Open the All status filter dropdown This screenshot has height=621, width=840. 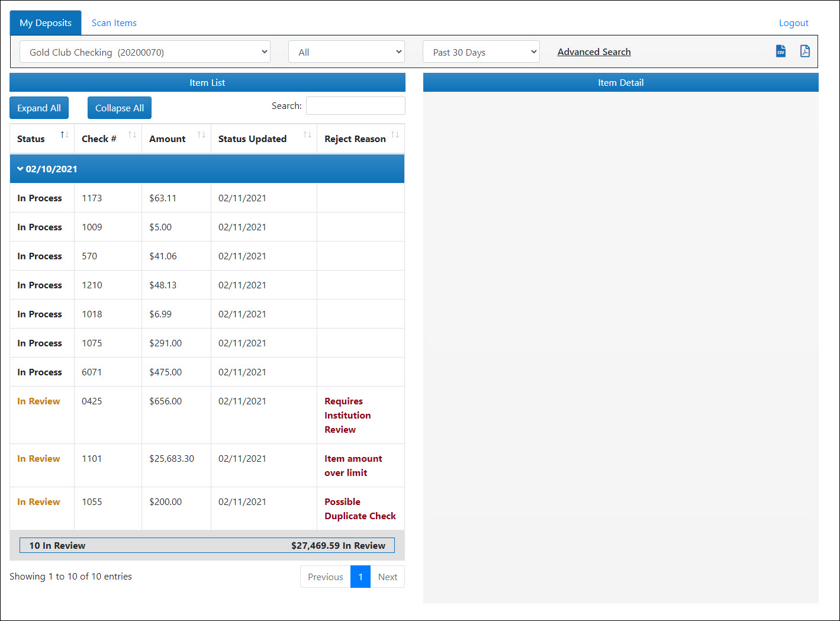pos(346,52)
